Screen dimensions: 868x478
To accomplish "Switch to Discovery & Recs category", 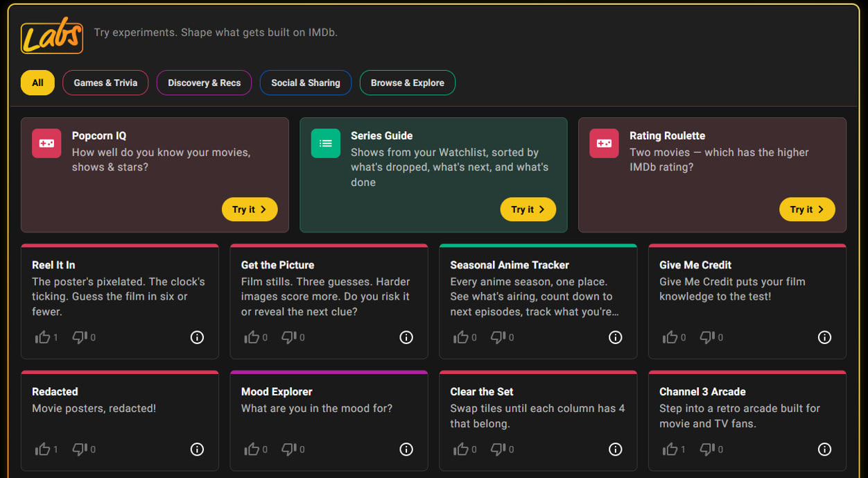I will point(204,83).
